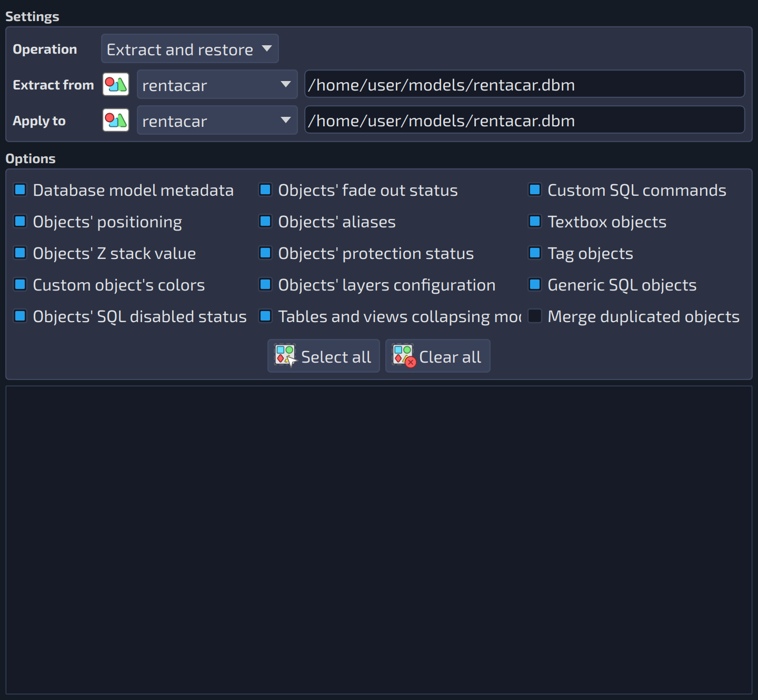This screenshot has height=700, width=758.
Task: Uncheck Database model metadata
Action: point(20,189)
